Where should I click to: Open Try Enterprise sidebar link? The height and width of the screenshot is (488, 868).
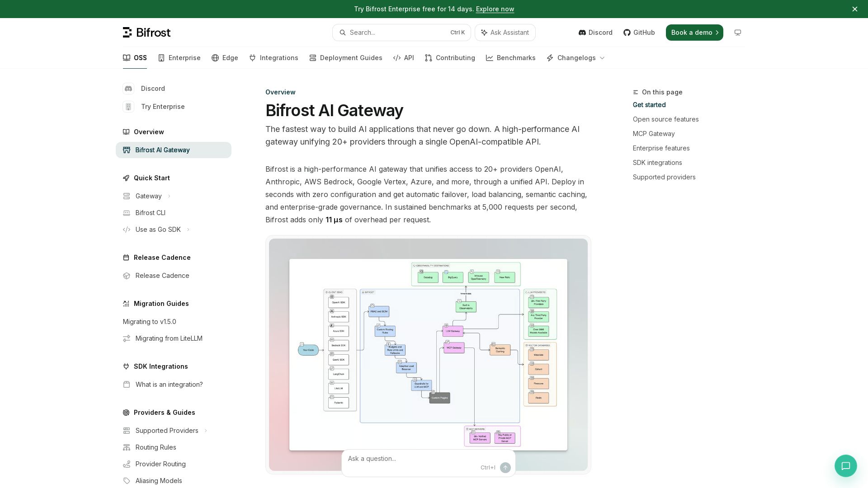[163, 107]
